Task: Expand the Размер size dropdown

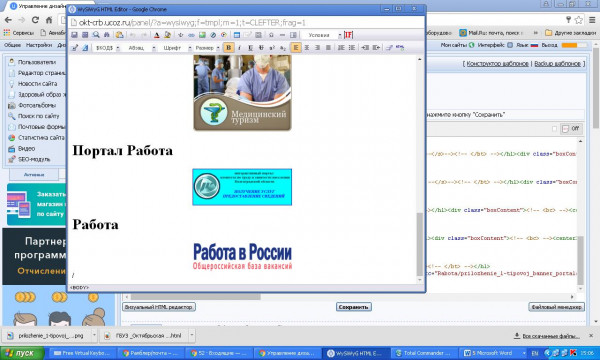Action: click(x=207, y=48)
